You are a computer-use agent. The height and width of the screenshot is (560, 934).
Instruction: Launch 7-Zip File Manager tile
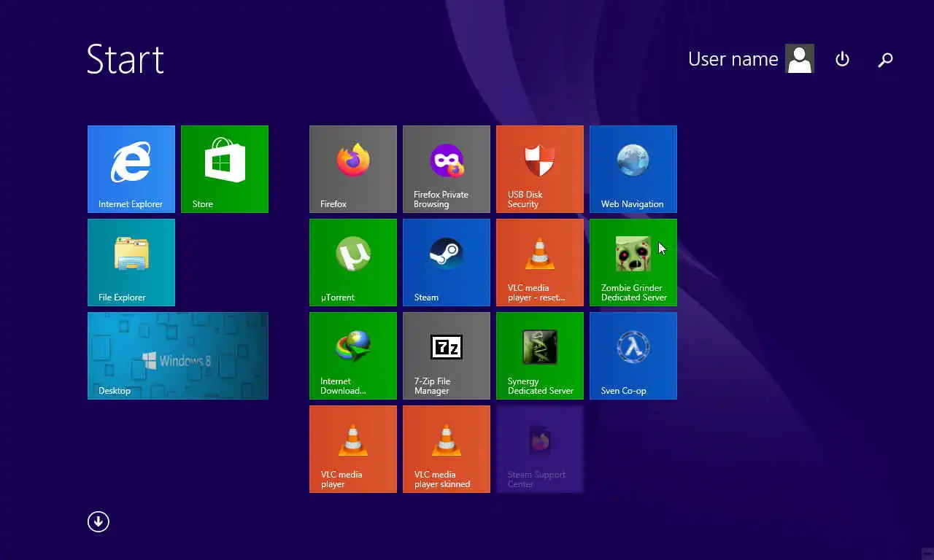tap(447, 356)
